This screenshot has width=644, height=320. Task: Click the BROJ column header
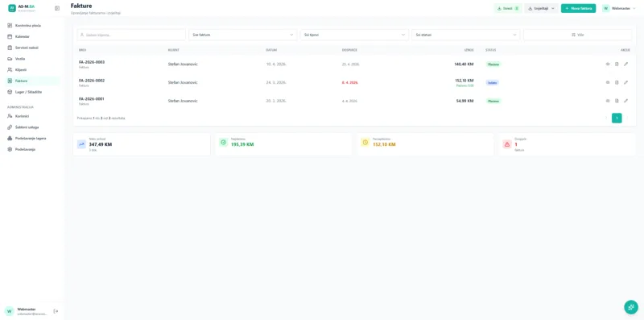tap(82, 50)
